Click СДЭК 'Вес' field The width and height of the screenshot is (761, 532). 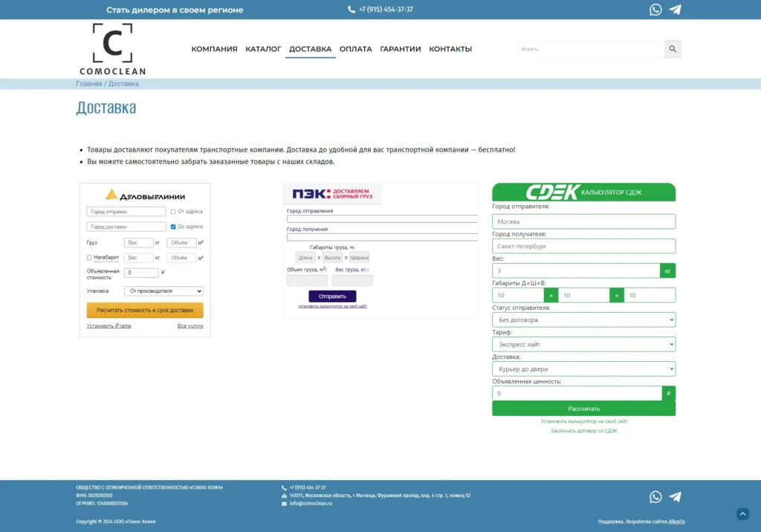[576, 270]
